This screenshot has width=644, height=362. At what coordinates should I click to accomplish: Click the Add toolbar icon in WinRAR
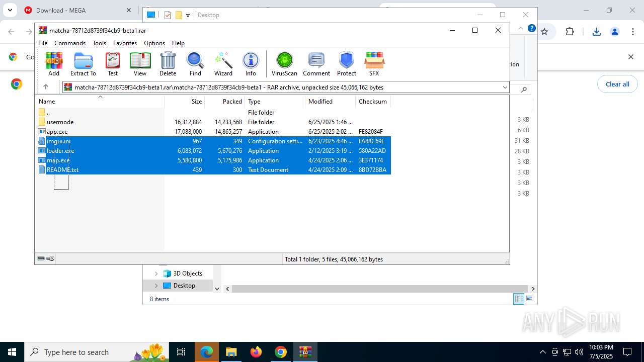tap(54, 64)
